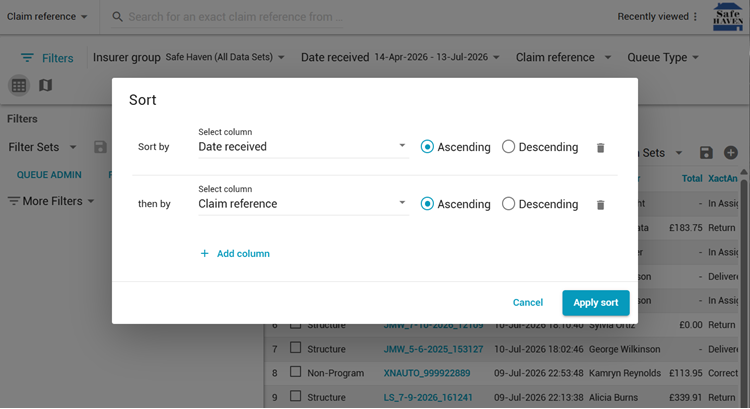Image resolution: width=750 pixels, height=409 pixels.
Task: Open the then by column dropdown
Action: 303,204
